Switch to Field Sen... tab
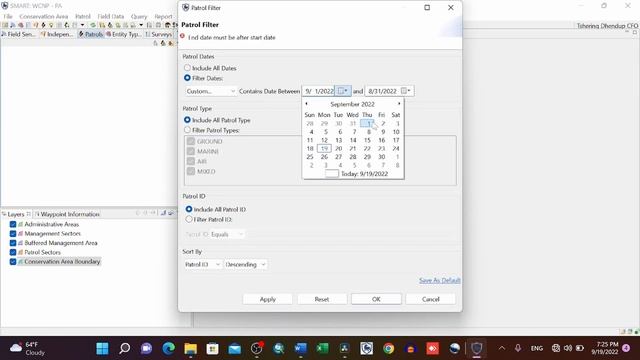The image size is (640, 360). (19, 34)
